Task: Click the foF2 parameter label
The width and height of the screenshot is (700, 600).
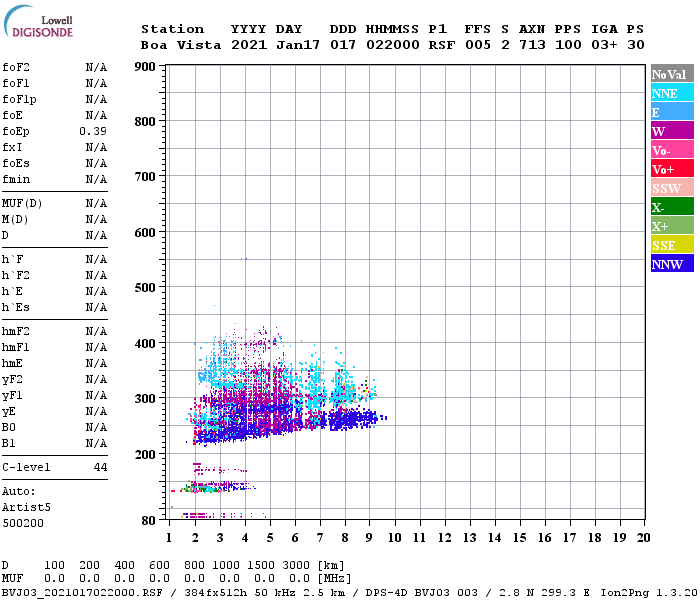Action: coord(16,67)
